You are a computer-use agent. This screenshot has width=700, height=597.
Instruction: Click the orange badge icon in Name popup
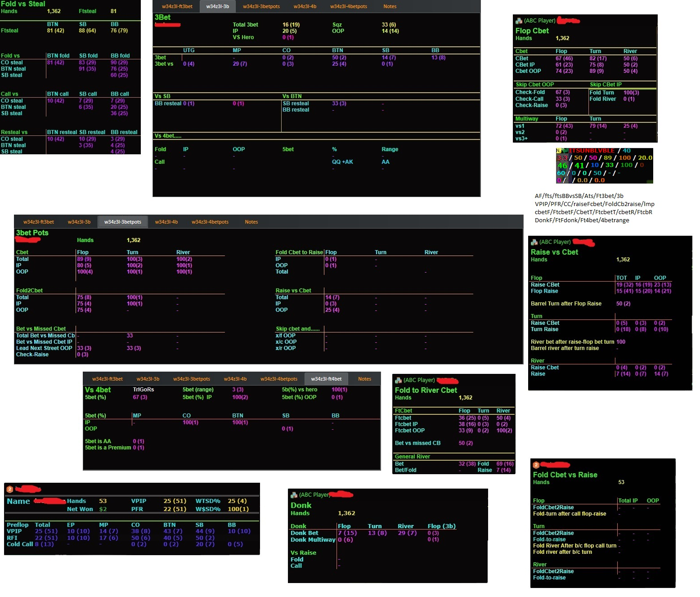coord(10,489)
